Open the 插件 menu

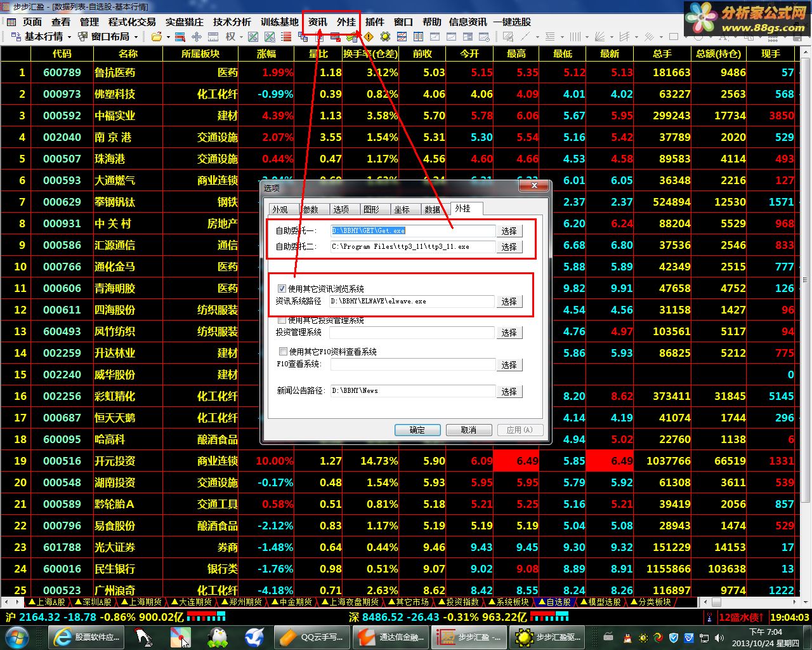point(374,22)
